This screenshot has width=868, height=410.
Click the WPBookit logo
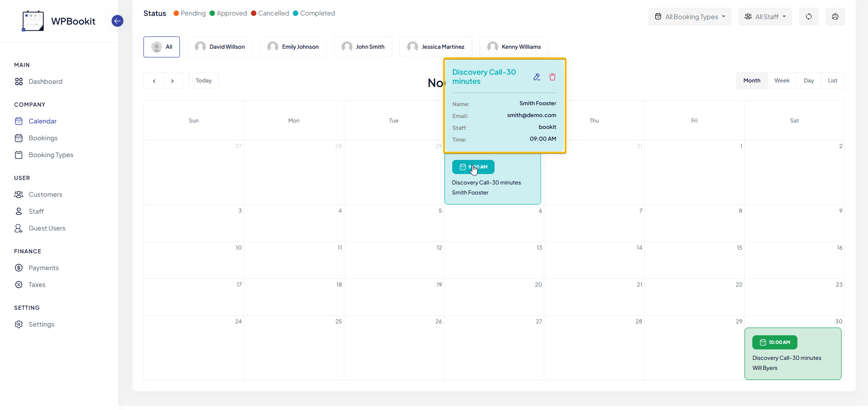pyautogui.click(x=33, y=21)
